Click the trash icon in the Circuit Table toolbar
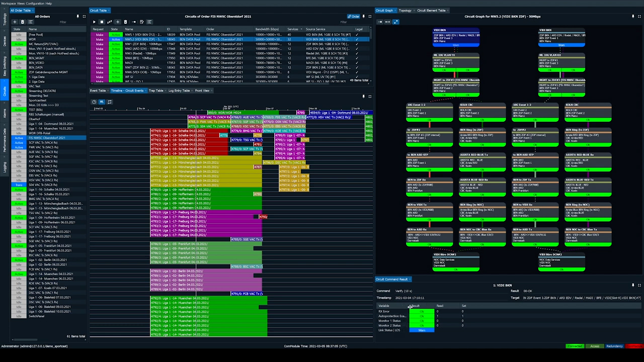Screen dimensions: 644x362 (x=126, y=22)
